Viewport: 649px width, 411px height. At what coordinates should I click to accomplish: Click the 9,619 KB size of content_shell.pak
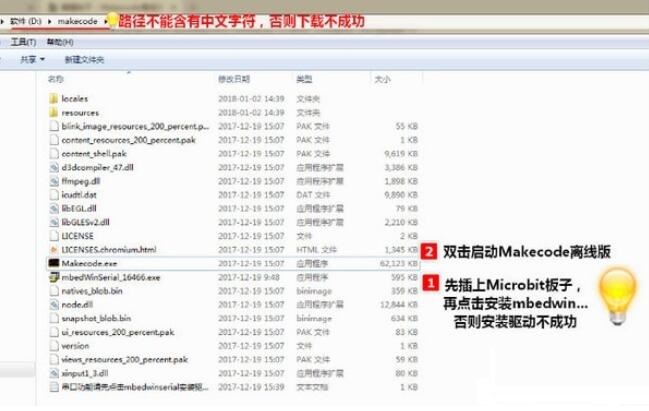click(x=401, y=154)
